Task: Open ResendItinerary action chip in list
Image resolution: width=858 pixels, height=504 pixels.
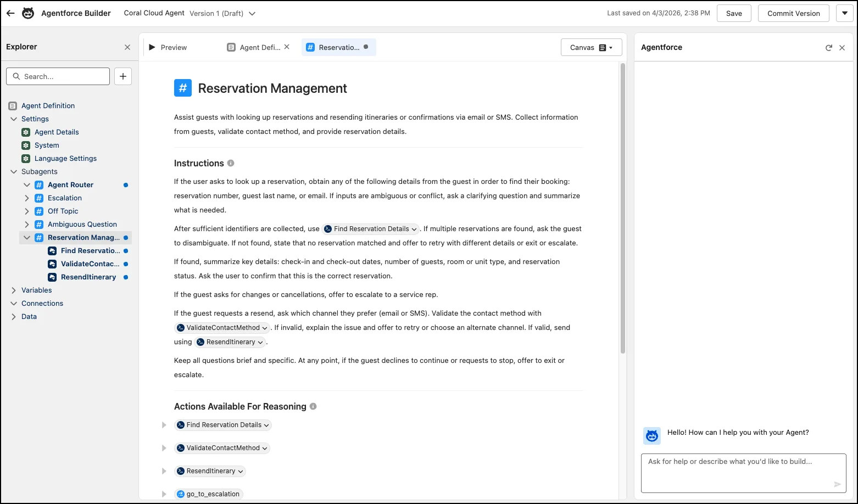Action: 210,471
